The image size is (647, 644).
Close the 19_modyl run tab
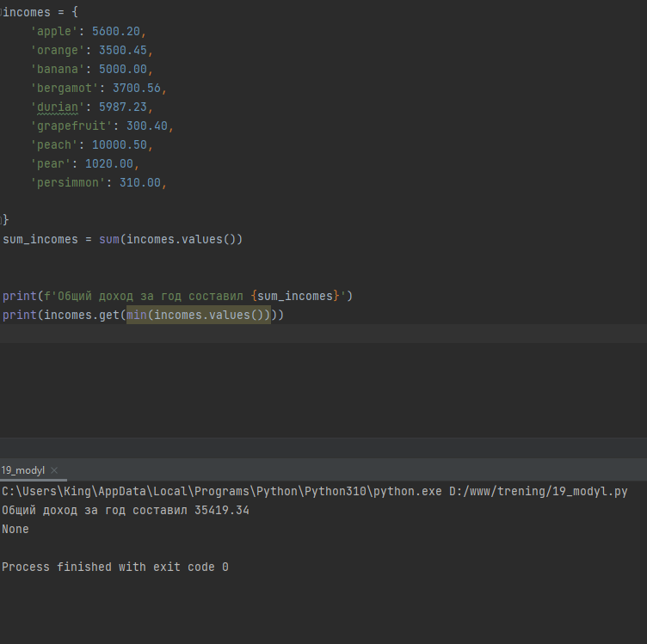[54, 470]
